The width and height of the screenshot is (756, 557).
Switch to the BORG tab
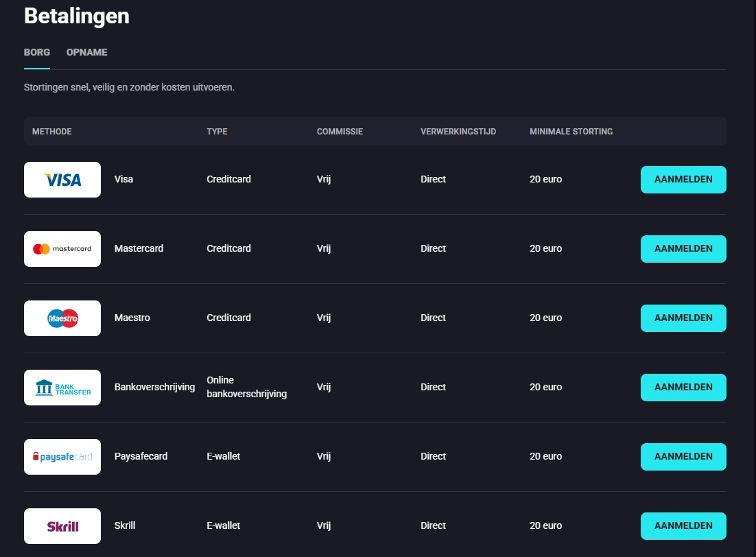coord(37,52)
